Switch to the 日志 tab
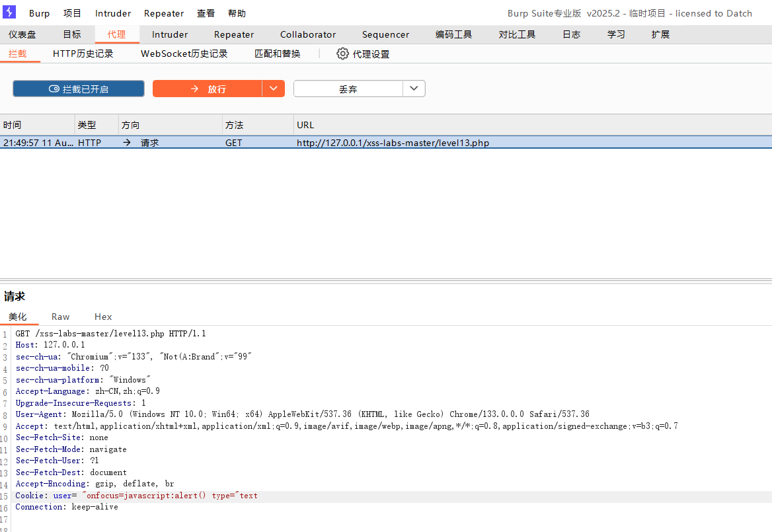This screenshot has height=532, width=772. click(572, 34)
